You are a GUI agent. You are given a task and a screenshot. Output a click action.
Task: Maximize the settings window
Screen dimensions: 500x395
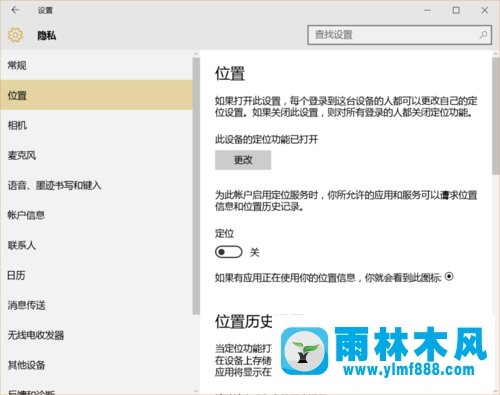click(x=456, y=10)
